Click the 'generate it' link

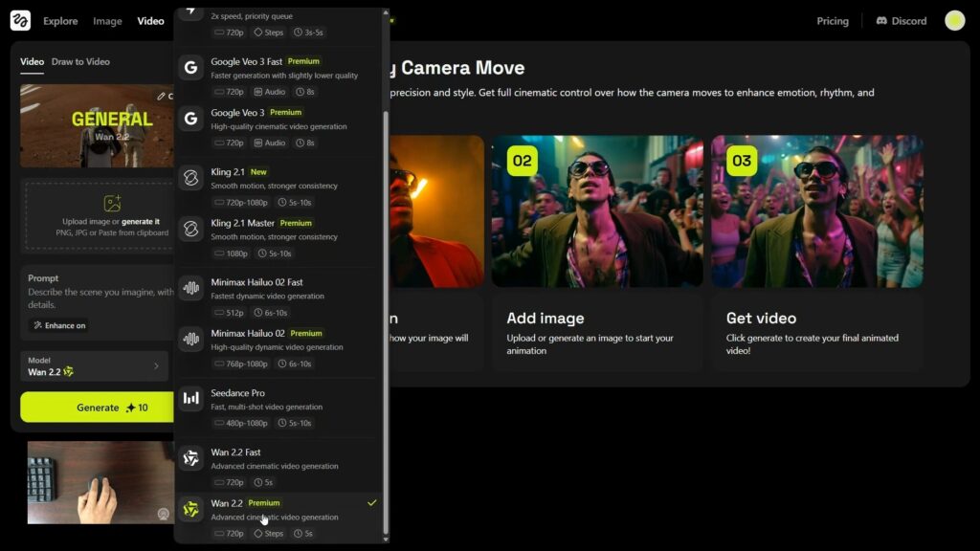[141, 221]
